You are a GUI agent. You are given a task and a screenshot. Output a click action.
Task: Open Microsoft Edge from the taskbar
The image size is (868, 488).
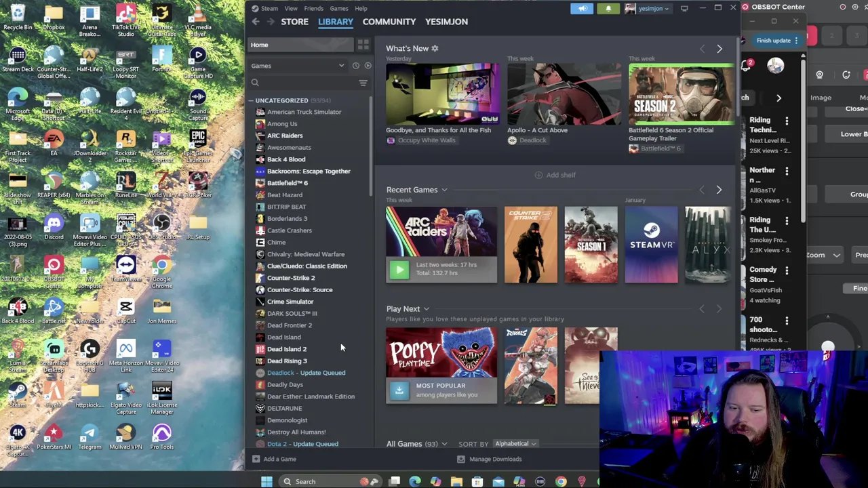click(415, 481)
